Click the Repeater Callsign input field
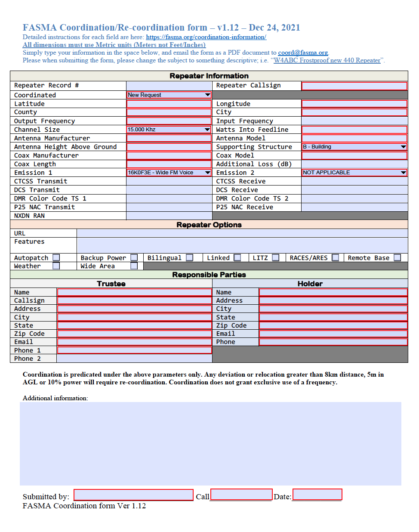419x532 pixels. pyautogui.click(x=354, y=86)
